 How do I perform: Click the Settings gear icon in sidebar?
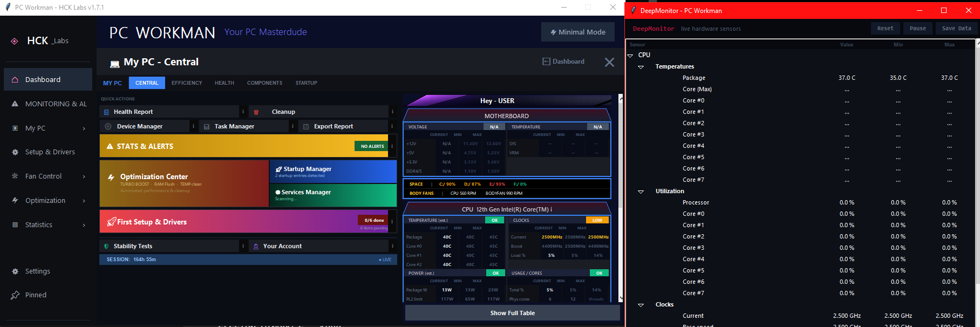(15, 271)
